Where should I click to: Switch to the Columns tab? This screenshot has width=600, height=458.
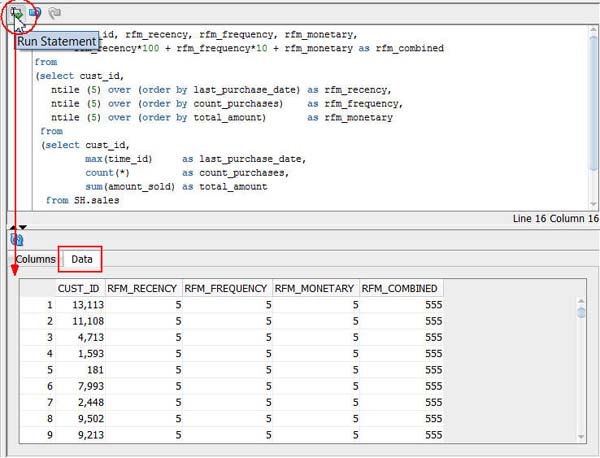coord(35,260)
